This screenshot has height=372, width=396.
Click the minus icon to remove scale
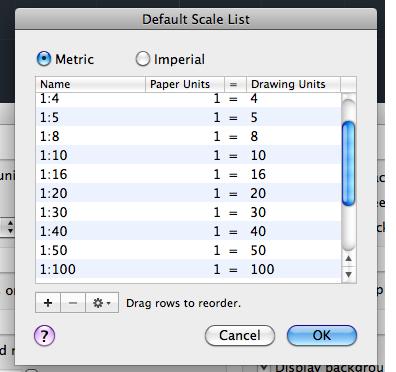[73, 303]
